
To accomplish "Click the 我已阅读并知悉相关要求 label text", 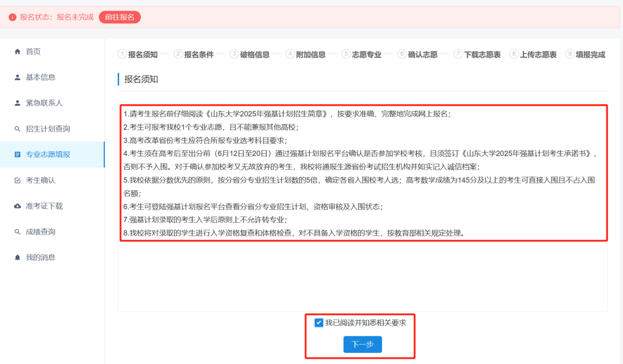I will (x=365, y=323).
